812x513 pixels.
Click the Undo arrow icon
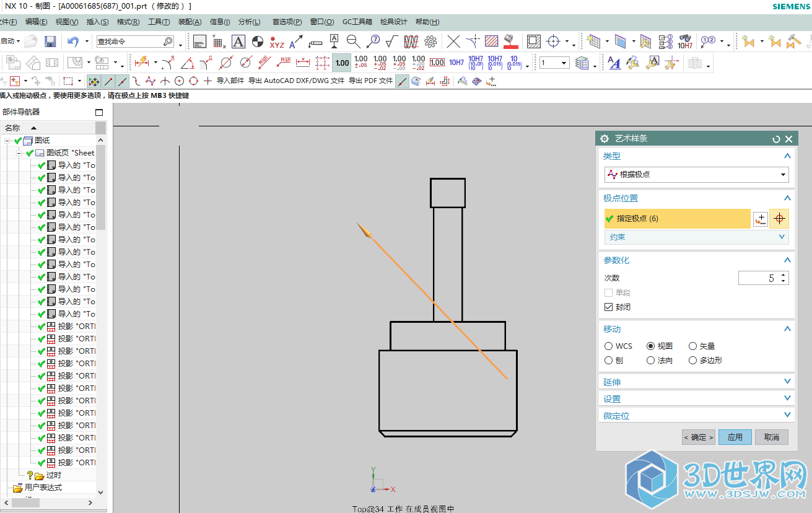click(x=73, y=42)
